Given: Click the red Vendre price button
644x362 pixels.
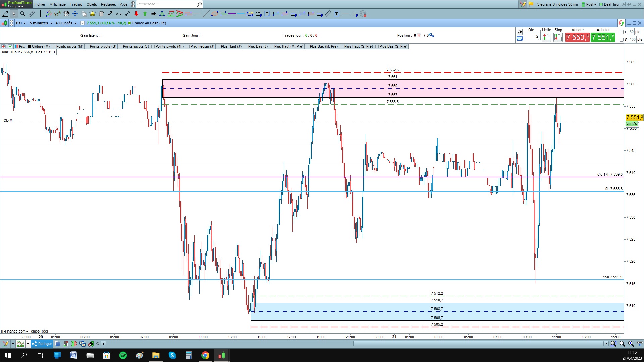Looking at the screenshot, I should pos(577,37).
